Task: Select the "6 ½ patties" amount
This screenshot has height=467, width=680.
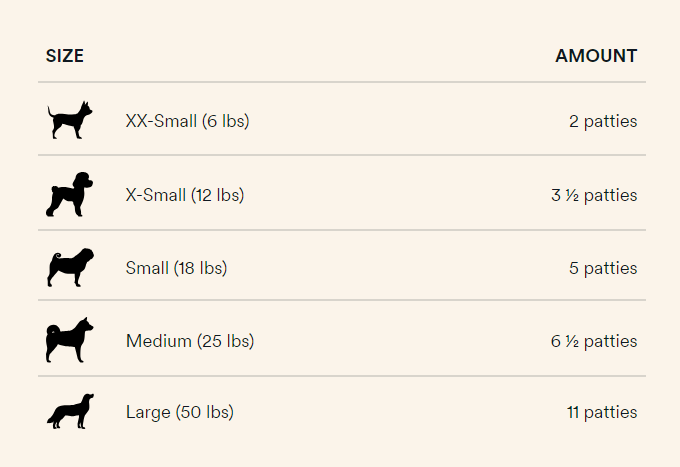Action: pos(594,341)
